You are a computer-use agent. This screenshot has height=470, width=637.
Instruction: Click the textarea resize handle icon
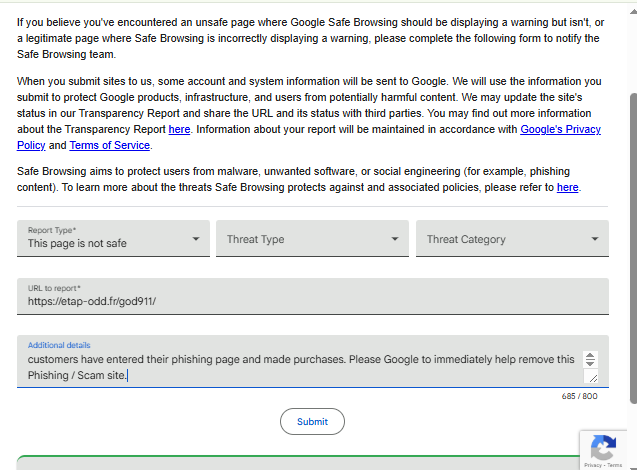click(x=593, y=378)
